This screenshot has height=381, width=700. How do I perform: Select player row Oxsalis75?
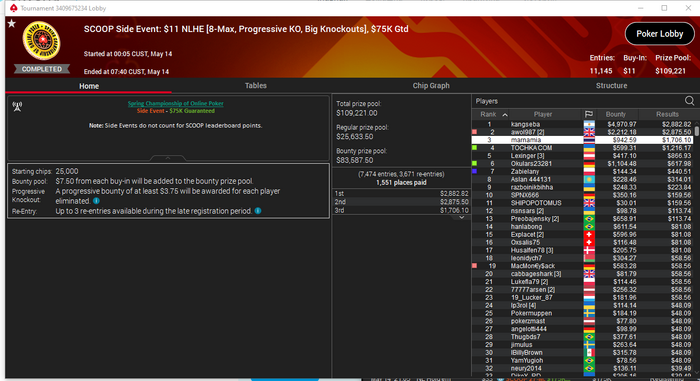click(583, 243)
